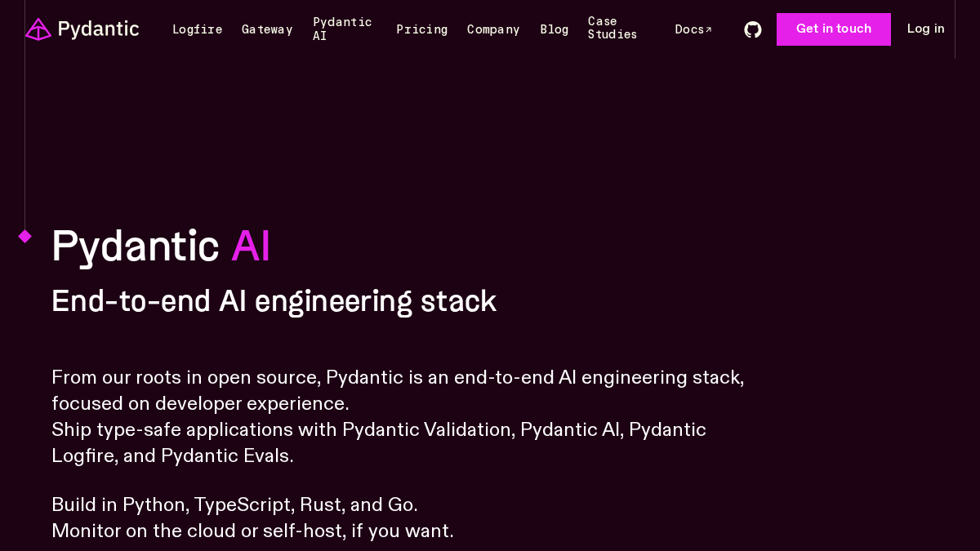This screenshot has height=551, width=980.
Task: Go to Pydantic AI in navigation
Action: pos(342,29)
